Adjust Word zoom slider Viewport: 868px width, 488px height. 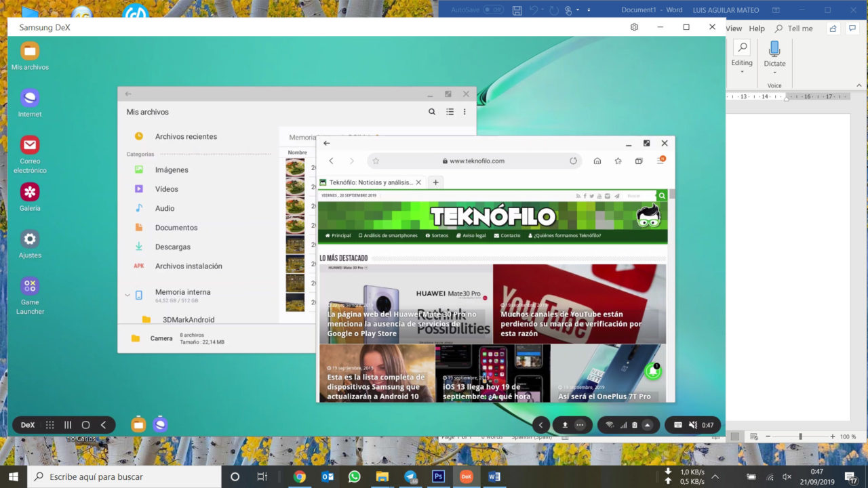pos(800,436)
